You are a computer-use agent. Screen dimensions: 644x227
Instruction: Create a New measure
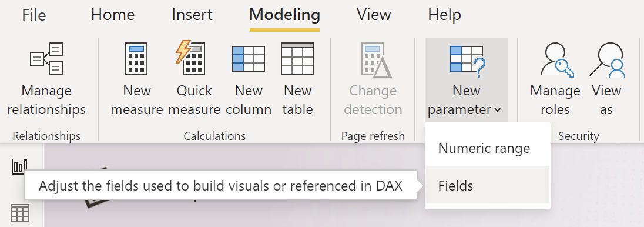pyautogui.click(x=137, y=79)
